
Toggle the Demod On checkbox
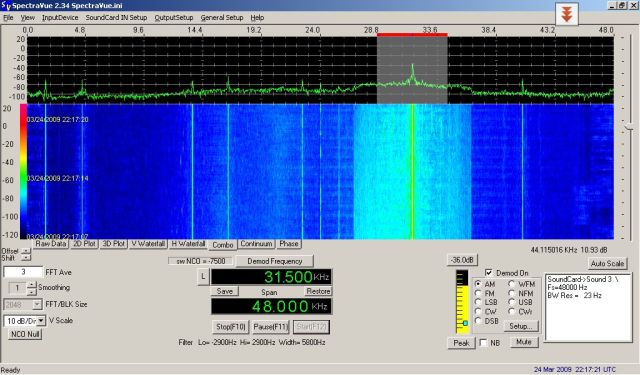(489, 273)
